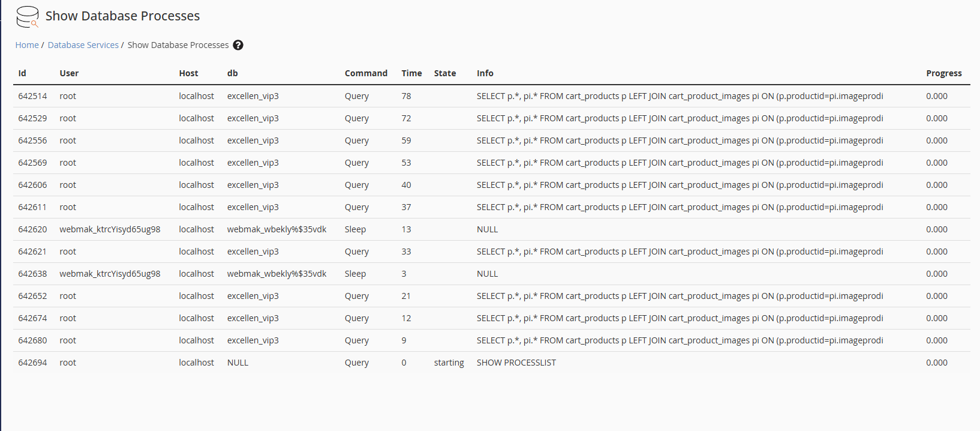Click localhost host in row 642556
Image resolution: width=980 pixels, height=431 pixels.
tap(196, 140)
